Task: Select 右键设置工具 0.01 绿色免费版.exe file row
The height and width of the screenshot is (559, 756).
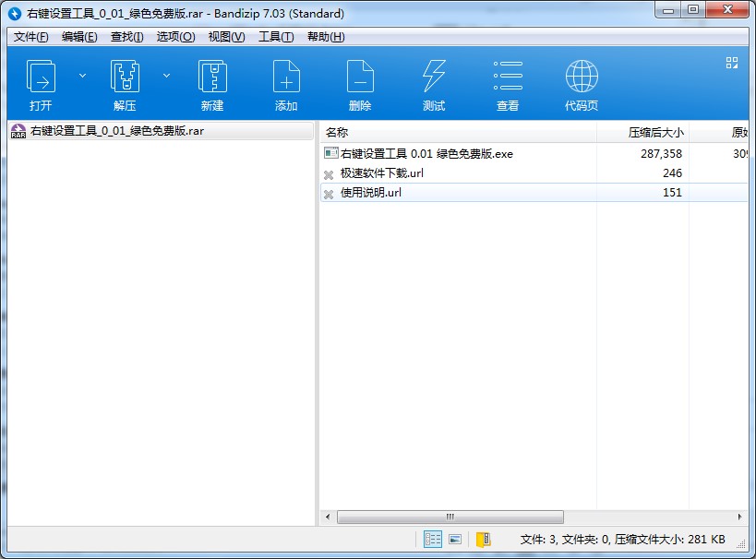Action: coord(534,154)
